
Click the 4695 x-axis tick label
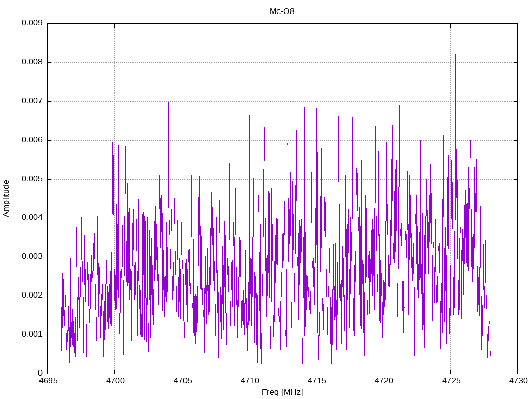[48, 381]
